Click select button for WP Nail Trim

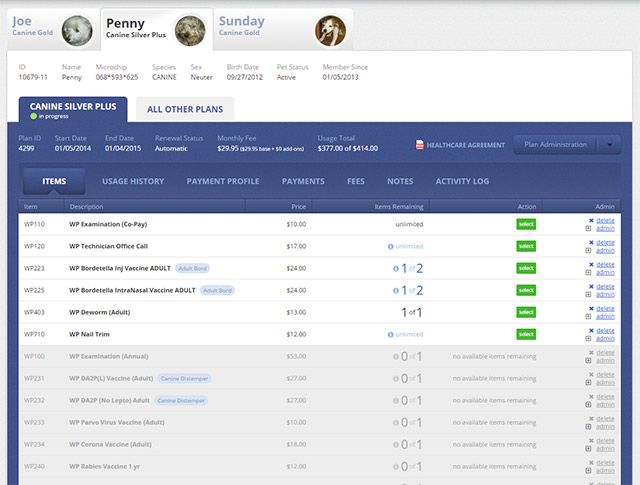coord(526,334)
